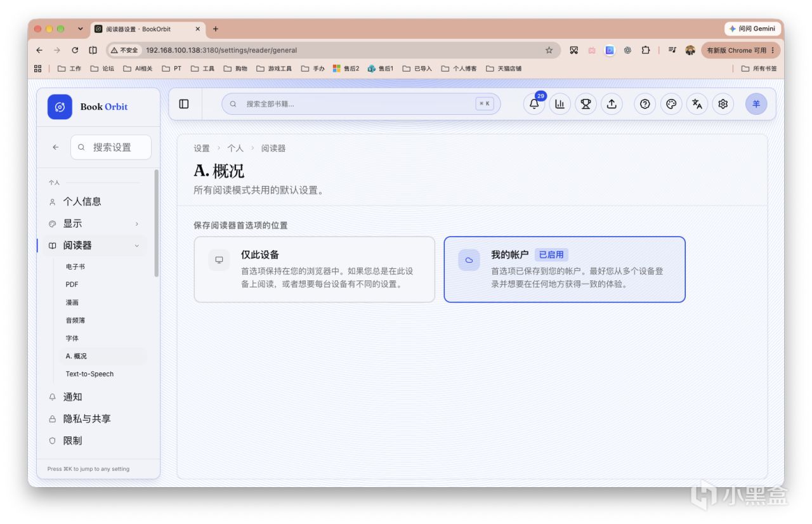Click the Book Orbit logo icon
The width and height of the screenshot is (812, 524).
click(60, 107)
